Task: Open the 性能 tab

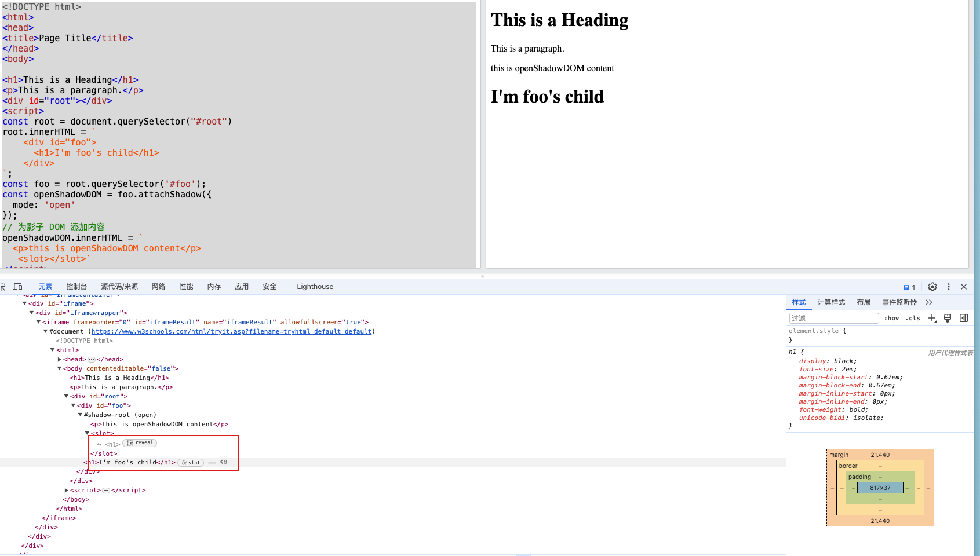Action: (187, 287)
